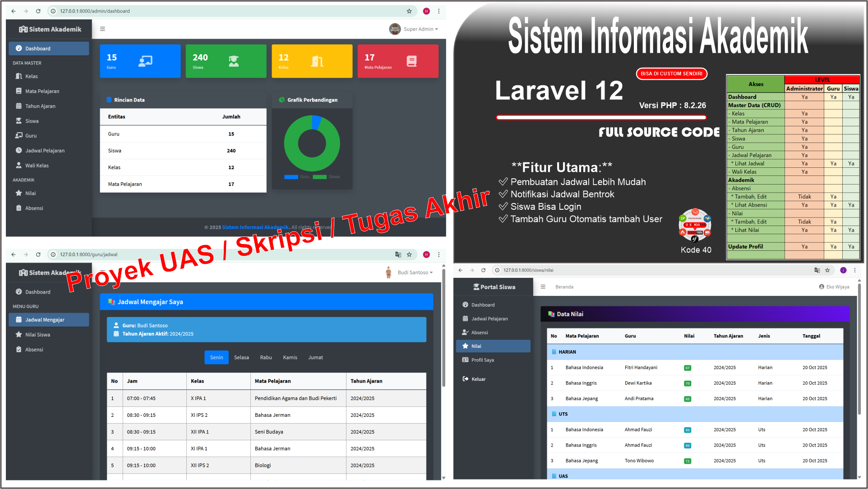Toggle the admin sidebar hamburger icon
868x489 pixels.
point(102,29)
